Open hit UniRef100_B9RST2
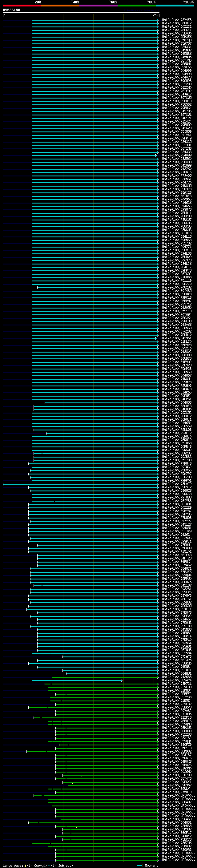Viewport: 197px width, 868px height. (x=177, y=487)
